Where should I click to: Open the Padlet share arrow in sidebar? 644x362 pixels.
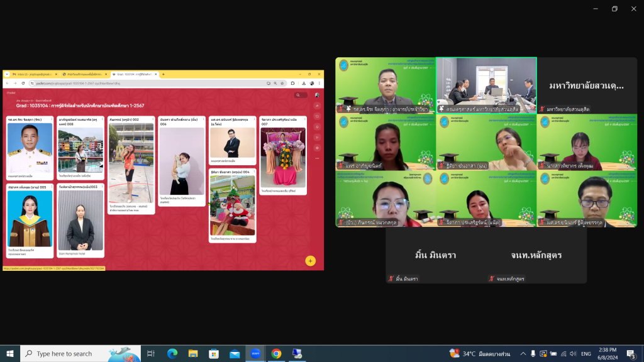pyautogui.click(x=317, y=106)
